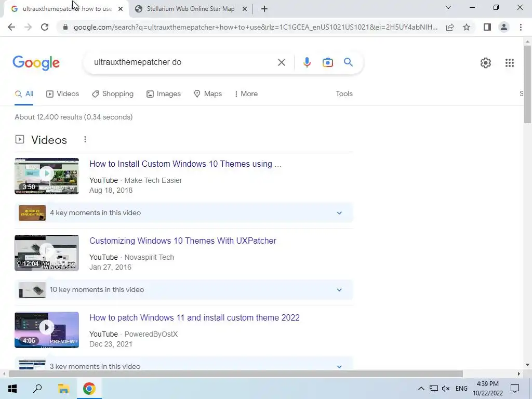The image size is (532, 399).
Task: Open the Chrome profile menu
Action: tap(504, 27)
